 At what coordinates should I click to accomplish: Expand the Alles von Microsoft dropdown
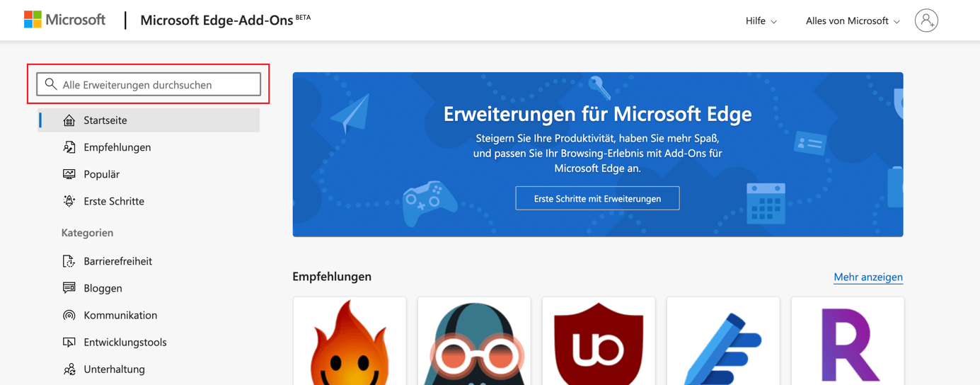point(853,21)
